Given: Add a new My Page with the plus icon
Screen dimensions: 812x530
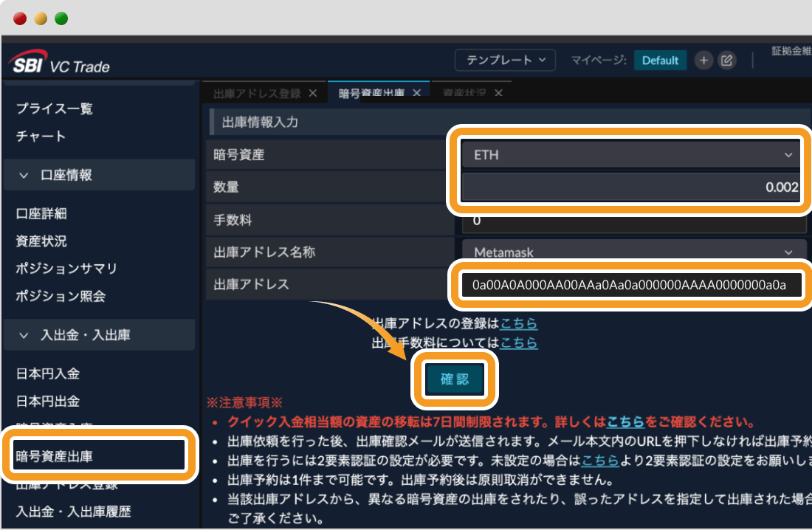Looking at the screenshot, I should (x=703, y=61).
